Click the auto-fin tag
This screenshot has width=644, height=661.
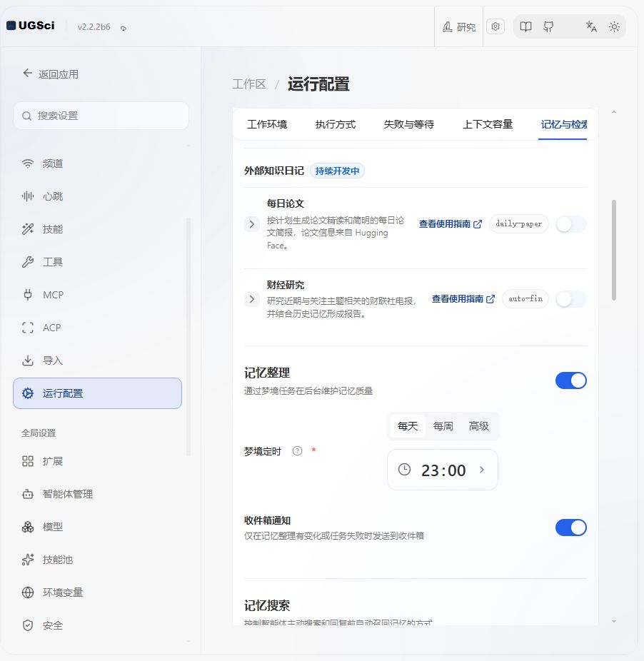point(525,299)
